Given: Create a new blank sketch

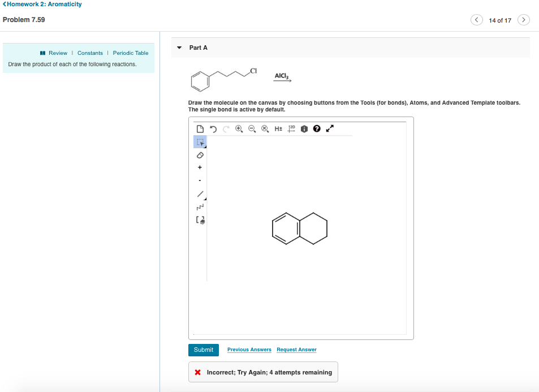Looking at the screenshot, I should (x=200, y=128).
